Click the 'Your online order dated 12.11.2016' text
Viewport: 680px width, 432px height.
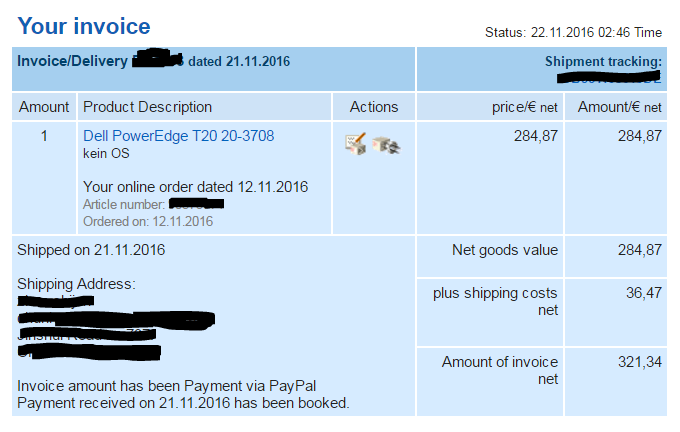(x=195, y=186)
